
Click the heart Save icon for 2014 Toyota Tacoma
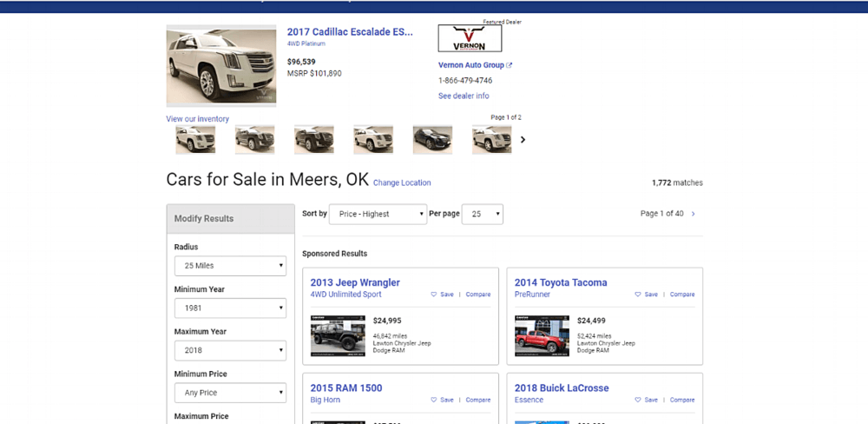638,295
